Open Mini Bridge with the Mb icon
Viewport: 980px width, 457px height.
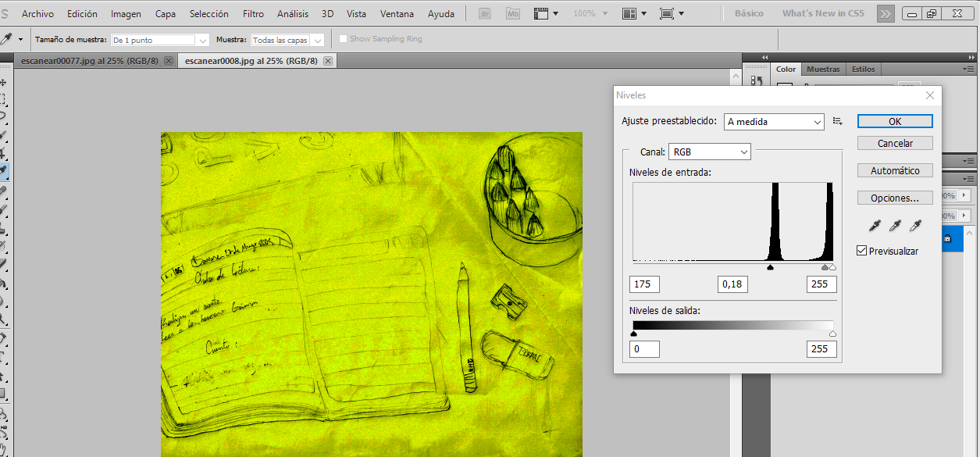pos(512,13)
